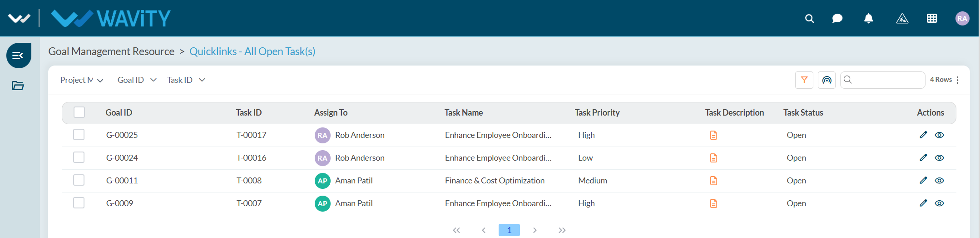The width and height of the screenshot is (980, 238).
Task: Check the box for row G-00011
Action: tap(79, 180)
